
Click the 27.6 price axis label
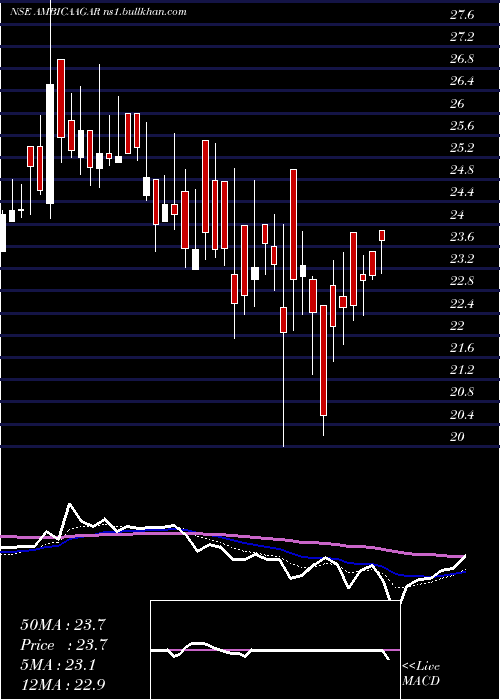[x=462, y=16]
